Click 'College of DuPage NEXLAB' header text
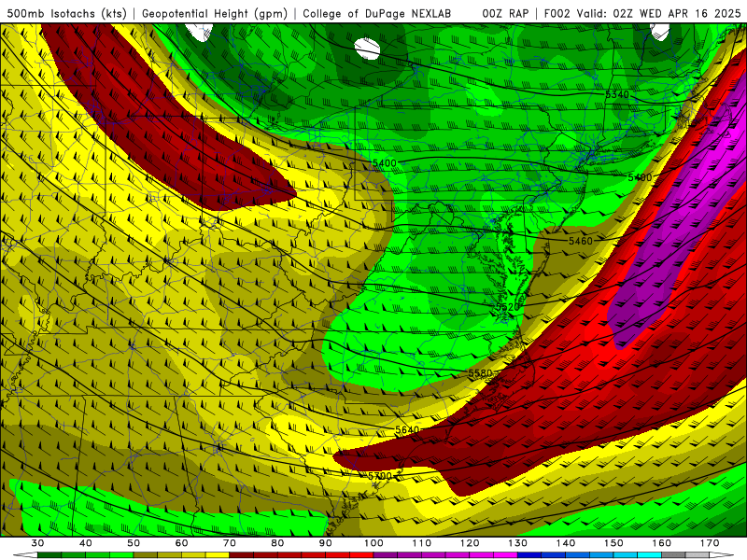This screenshot has width=747, height=560. point(376,13)
